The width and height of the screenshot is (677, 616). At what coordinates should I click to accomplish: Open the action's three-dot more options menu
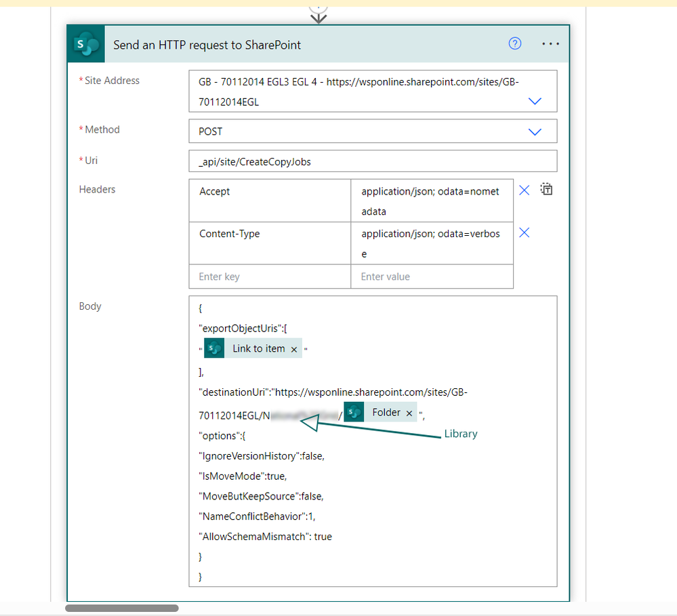point(550,44)
